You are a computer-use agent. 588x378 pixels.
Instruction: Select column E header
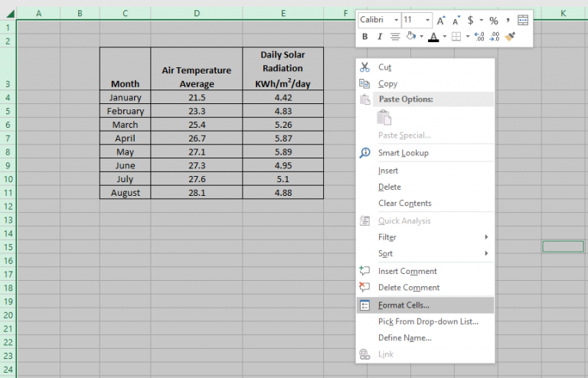point(283,14)
